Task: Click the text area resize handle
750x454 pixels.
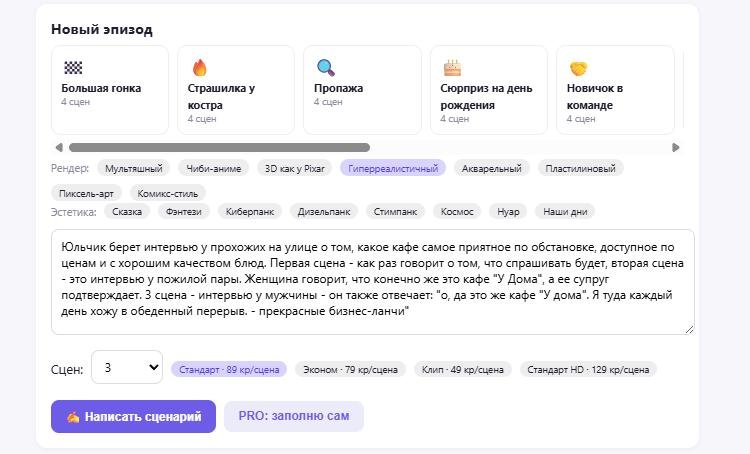Action: pos(689,329)
